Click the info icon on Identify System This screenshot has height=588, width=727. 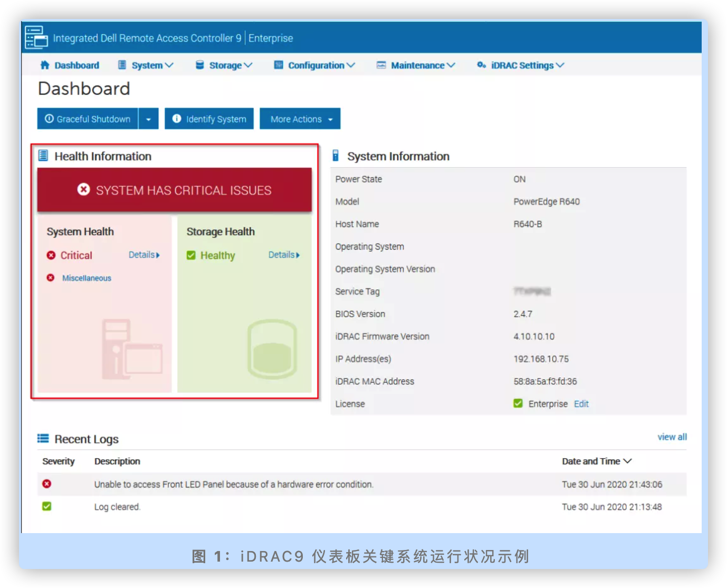[177, 119]
